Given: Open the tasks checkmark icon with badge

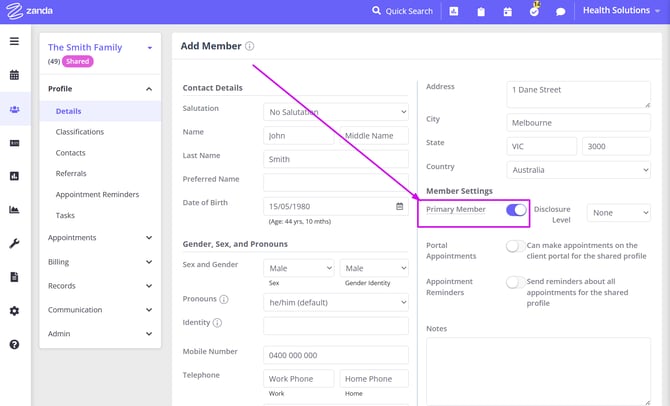Looking at the screenshot, I should [534, 12].
